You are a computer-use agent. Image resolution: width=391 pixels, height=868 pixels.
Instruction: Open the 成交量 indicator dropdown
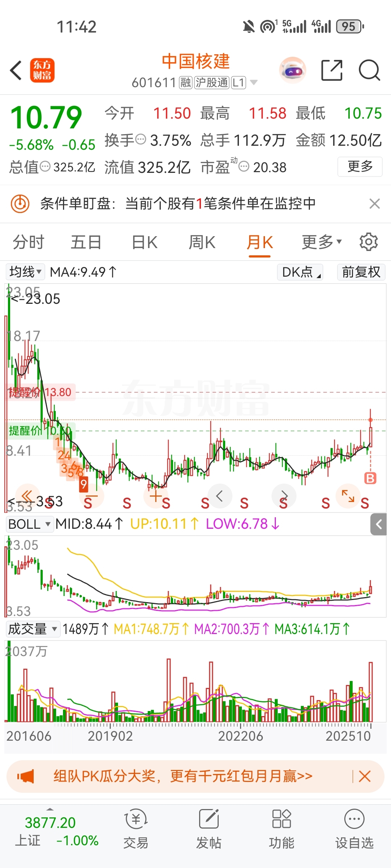click(x=33, y=629)
